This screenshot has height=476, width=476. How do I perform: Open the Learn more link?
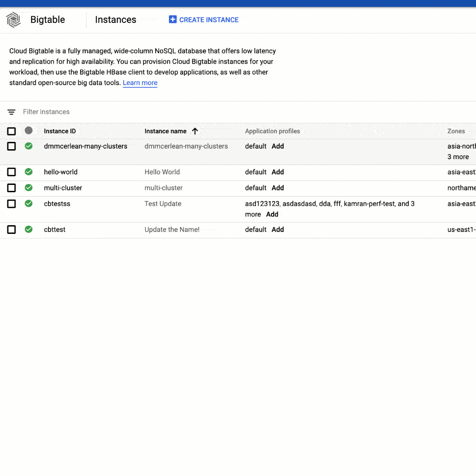(140, 83)
